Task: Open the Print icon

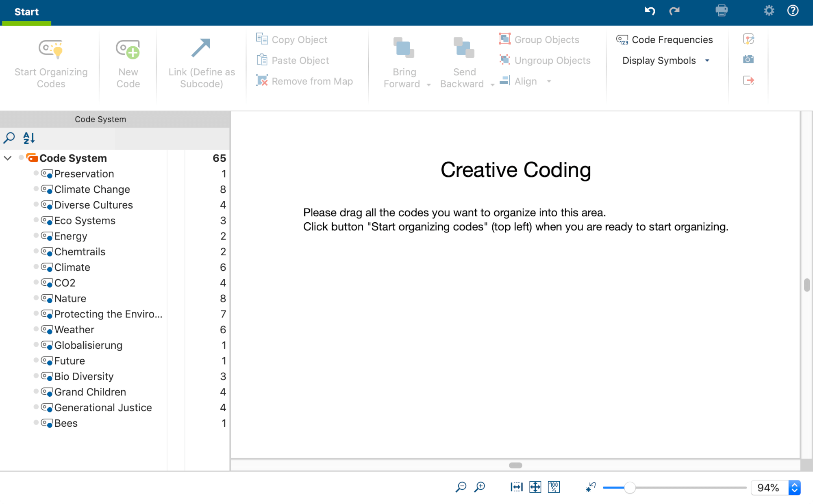Action: tap(722, 11)
